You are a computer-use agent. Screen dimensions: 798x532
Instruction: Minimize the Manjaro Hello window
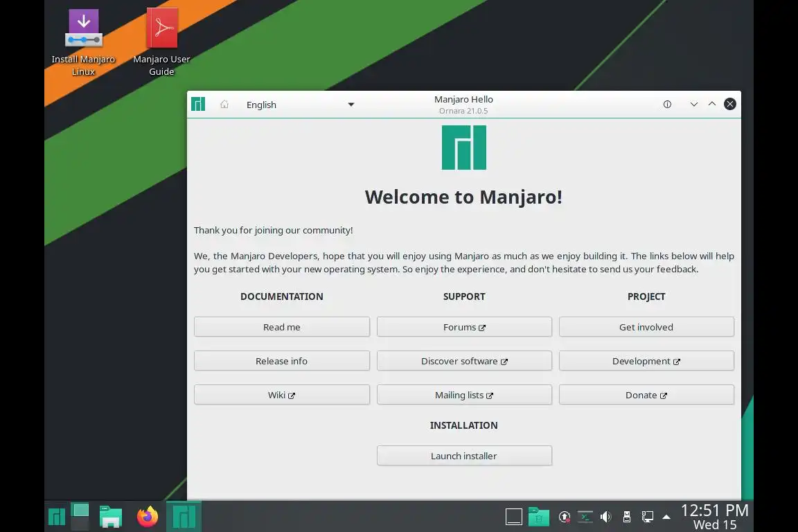pyautogui.click(x=693, y=105)
